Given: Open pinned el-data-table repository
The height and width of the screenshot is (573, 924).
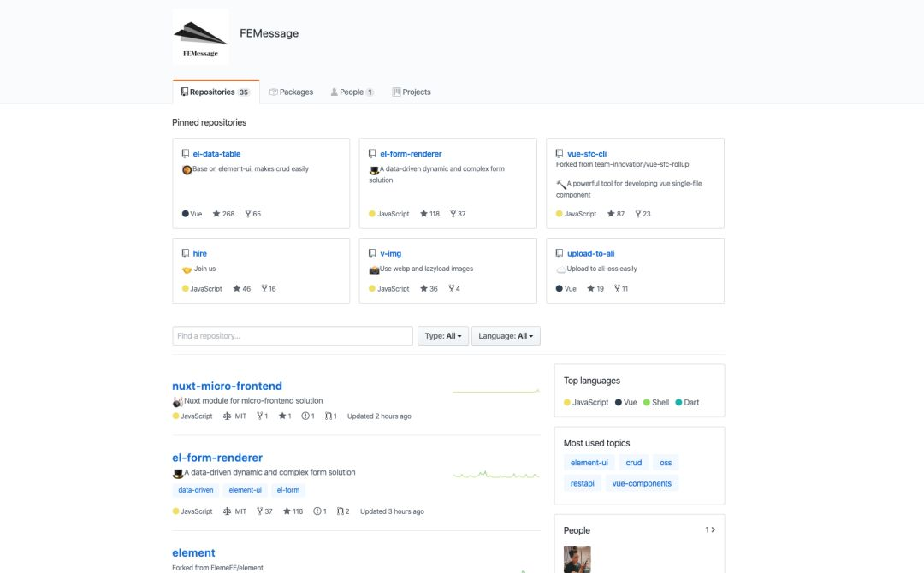Looking at the screenshot, I should click(216, 154).
